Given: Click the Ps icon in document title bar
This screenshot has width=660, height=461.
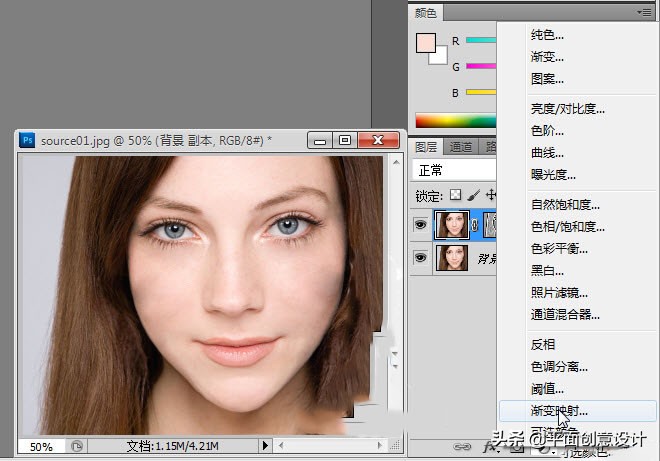Looking at the screenshot, I should (28, 140).
